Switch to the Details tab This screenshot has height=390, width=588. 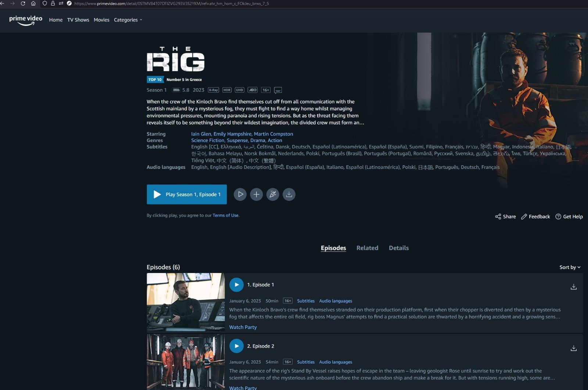(399, 248)
